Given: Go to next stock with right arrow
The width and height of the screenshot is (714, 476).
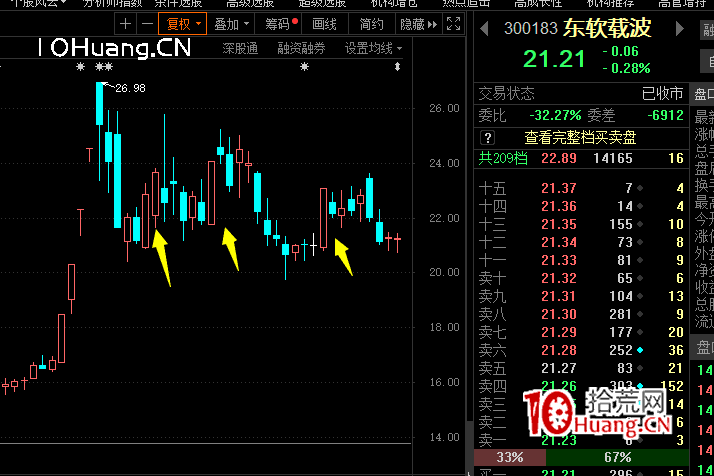Looking at the screenshot, I should click(679, 29).
